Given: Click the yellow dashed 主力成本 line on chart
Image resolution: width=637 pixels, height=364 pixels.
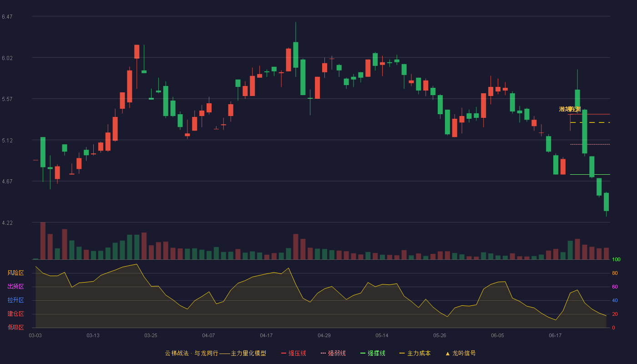Looking at the screenshot, I should pyautogui.click(x=590, y=122).
